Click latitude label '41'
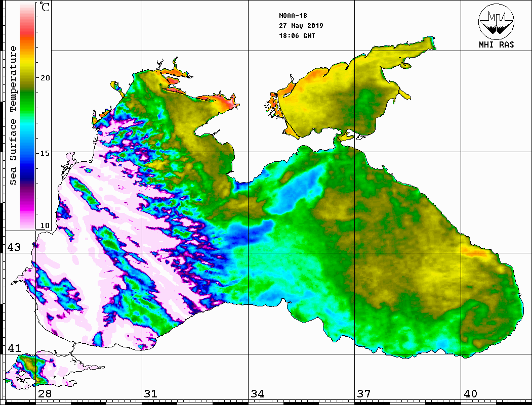This screenshot has width=532, height=405. click(14, 348)
